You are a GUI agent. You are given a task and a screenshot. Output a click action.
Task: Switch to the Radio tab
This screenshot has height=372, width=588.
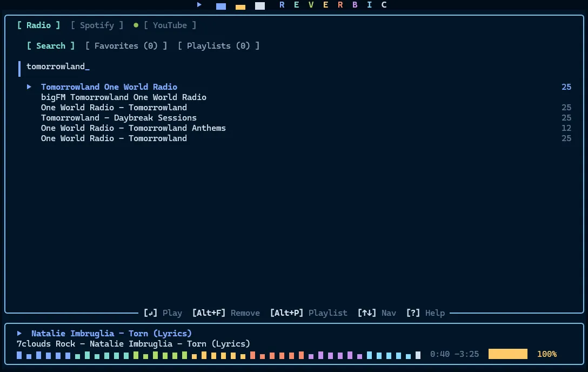(x=38, y=25)
